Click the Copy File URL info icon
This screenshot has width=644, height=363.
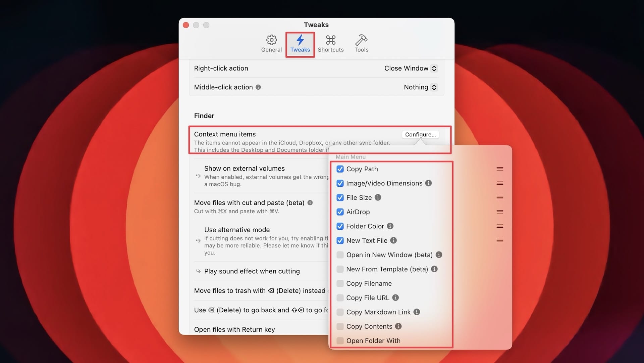coord(396,298)
